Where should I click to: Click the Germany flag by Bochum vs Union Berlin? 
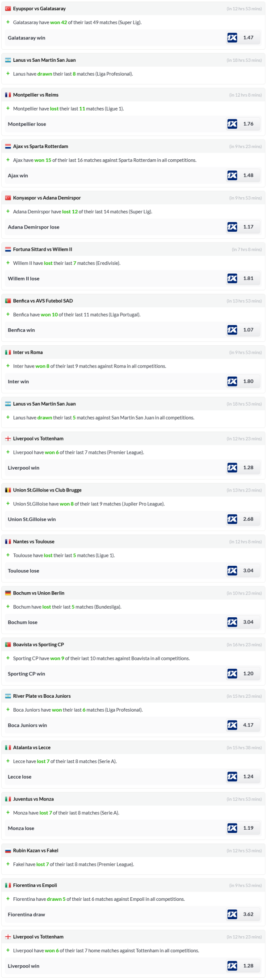pyautogui.click(x=8, y=593)
